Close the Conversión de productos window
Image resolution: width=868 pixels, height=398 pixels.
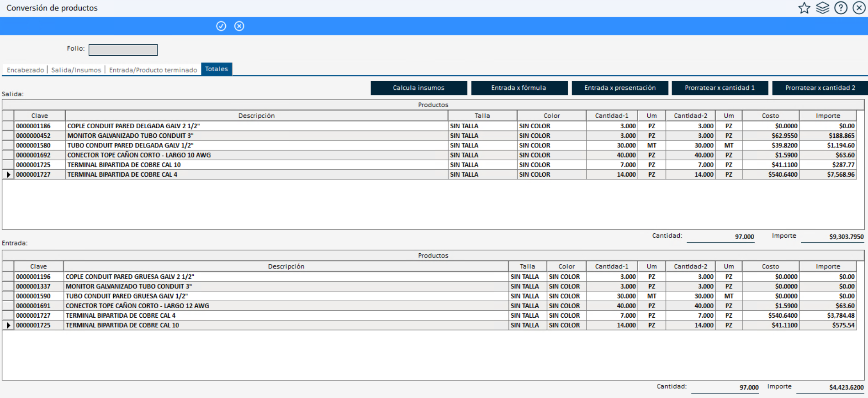pyautogui.click(x=859, y=8)
